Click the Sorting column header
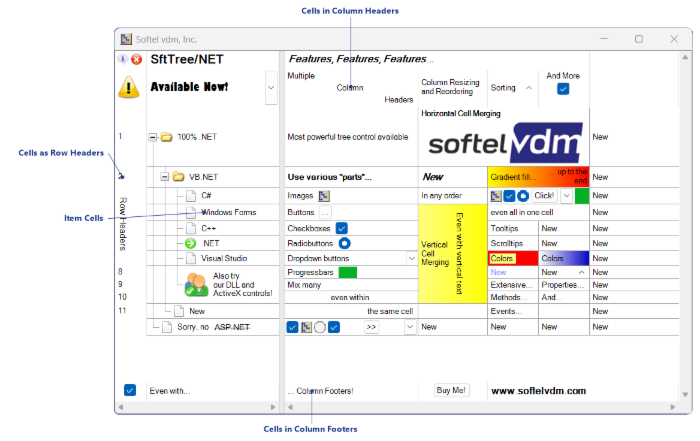 tap(512, 88)
